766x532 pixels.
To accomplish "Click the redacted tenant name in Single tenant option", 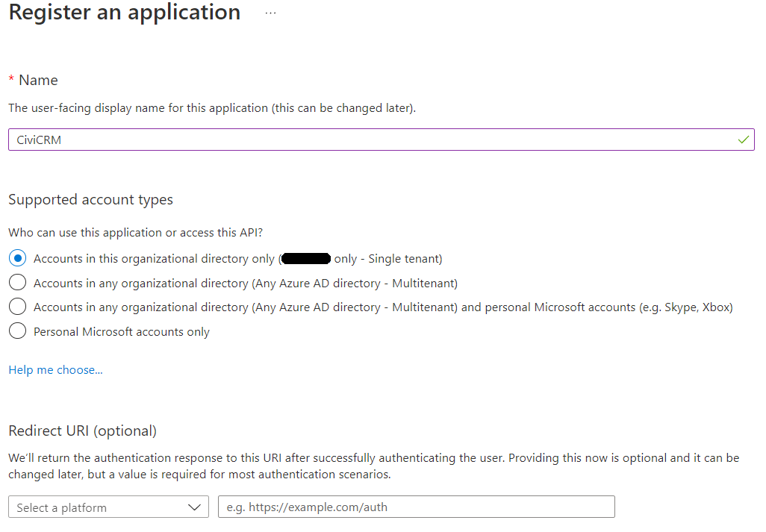I will pos(307,259).
